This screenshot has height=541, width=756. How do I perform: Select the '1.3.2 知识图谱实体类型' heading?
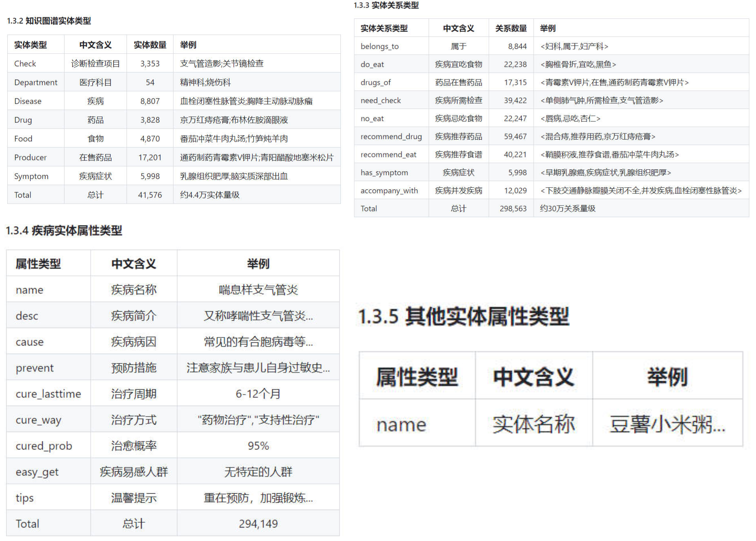click(x=49, y=21)
